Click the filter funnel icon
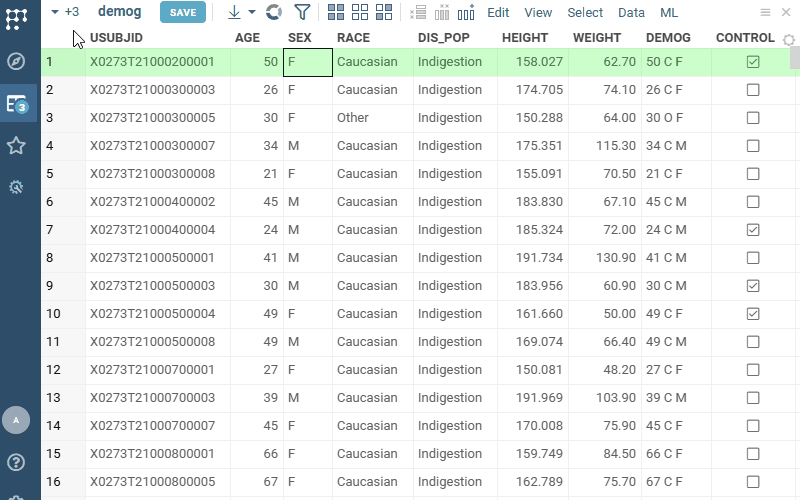The width and height of the screenshot is (800, 500). [x=302, y=12]
